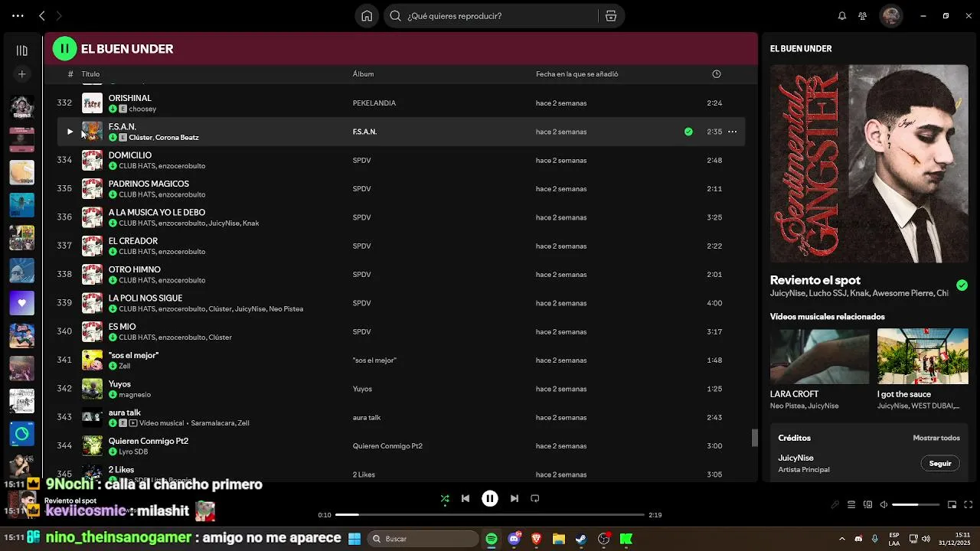Image resolution: width=980 pixels, height=551 pixels.
Task: Open artist magnesio link
Action: pyautogui.click(x=135, y=395)
